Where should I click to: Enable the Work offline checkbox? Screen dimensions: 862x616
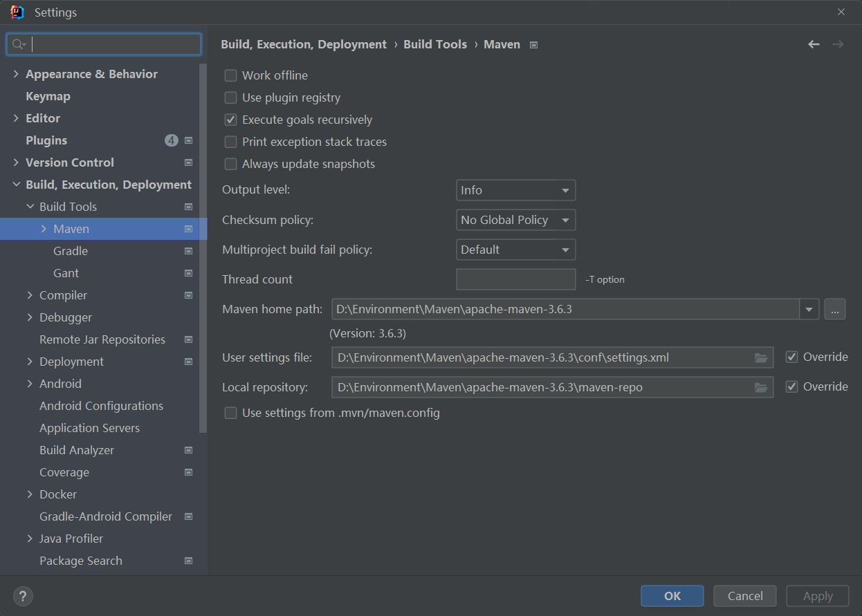[x=231, y=75]
